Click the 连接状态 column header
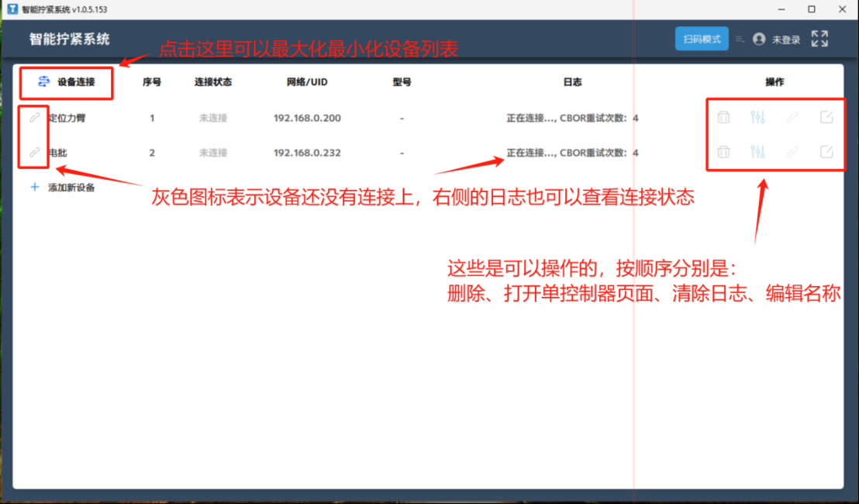859x504 pixels. pos(213,82)
